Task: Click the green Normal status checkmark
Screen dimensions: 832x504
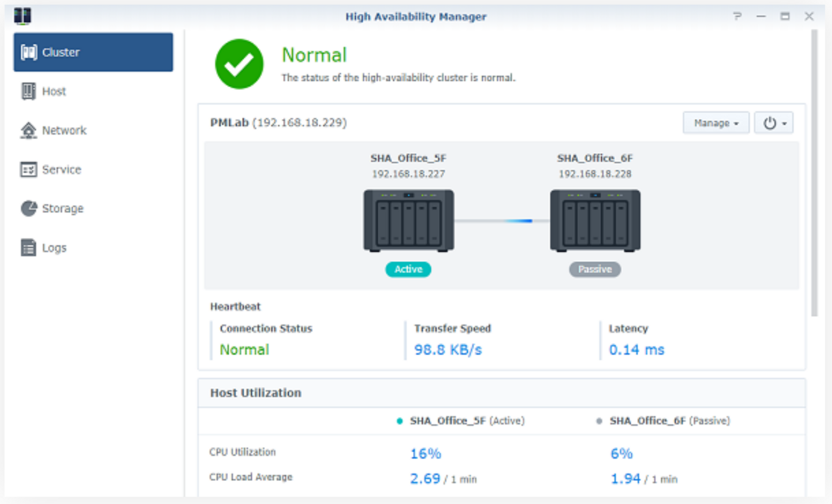Action: 239,64
